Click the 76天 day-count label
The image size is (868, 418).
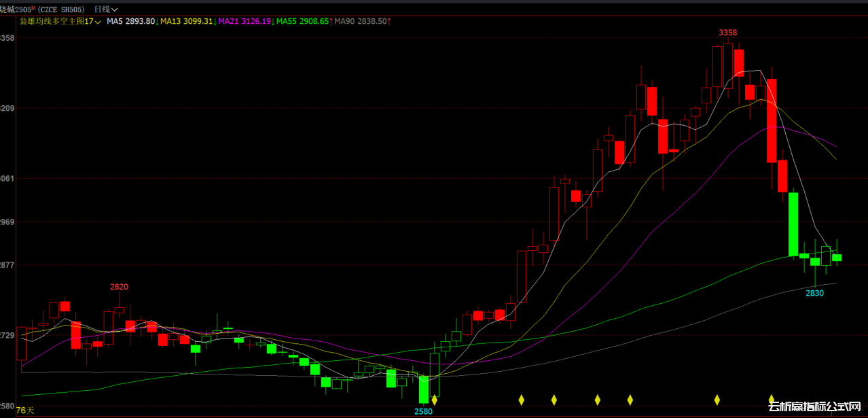25,411
